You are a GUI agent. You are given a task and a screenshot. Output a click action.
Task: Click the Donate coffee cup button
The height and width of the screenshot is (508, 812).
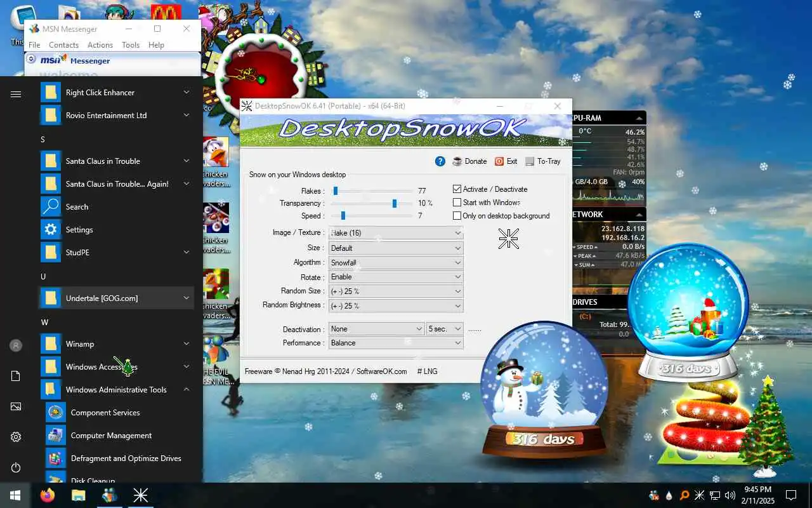(470, 161)
